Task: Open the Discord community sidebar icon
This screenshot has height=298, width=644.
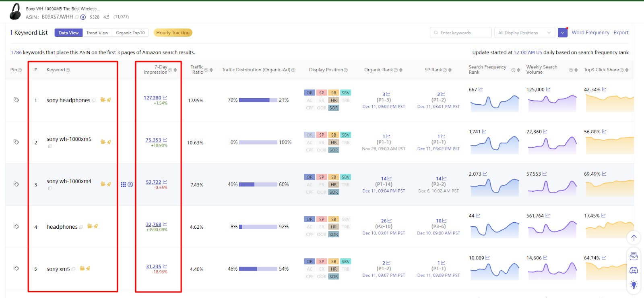Action: coord(634,270)
